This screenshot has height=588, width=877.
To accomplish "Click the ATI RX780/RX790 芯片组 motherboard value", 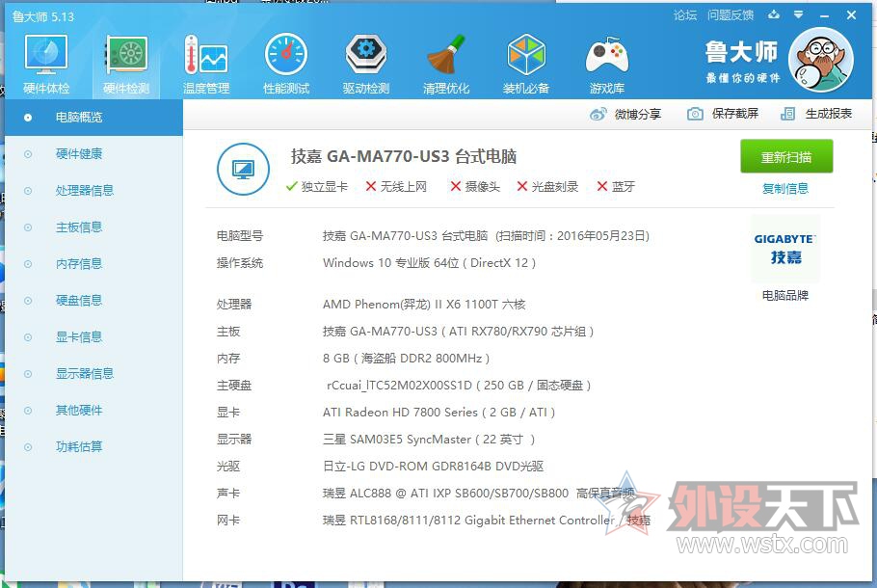I will coord(458,332).
